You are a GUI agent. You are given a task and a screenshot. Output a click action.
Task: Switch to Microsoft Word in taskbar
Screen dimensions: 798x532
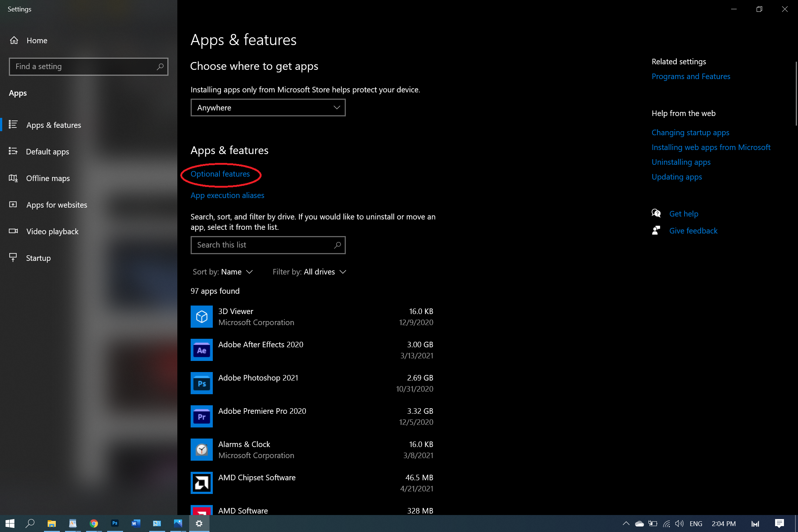(136, 524)
